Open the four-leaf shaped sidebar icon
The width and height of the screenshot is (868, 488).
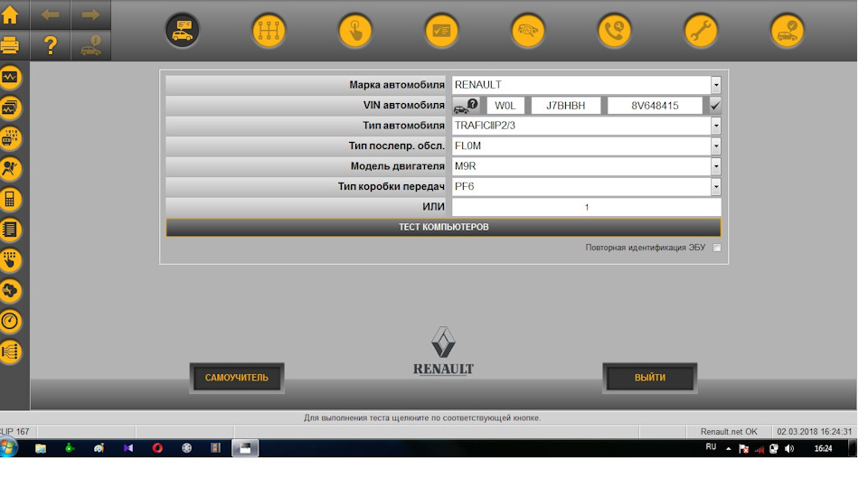[11, 290]
